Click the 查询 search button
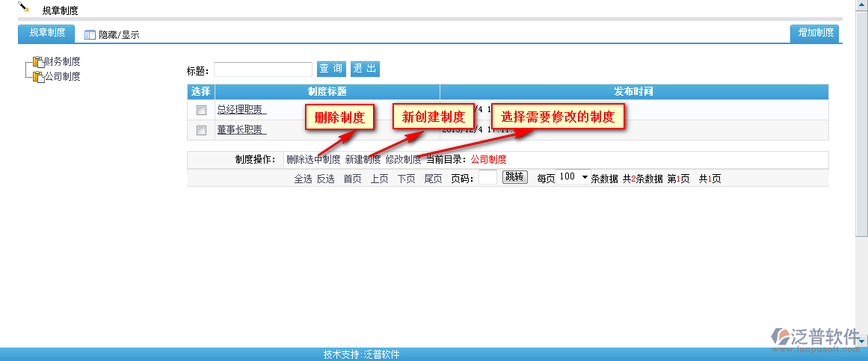This screenshot has height=361, width=868. coord(331,69)
